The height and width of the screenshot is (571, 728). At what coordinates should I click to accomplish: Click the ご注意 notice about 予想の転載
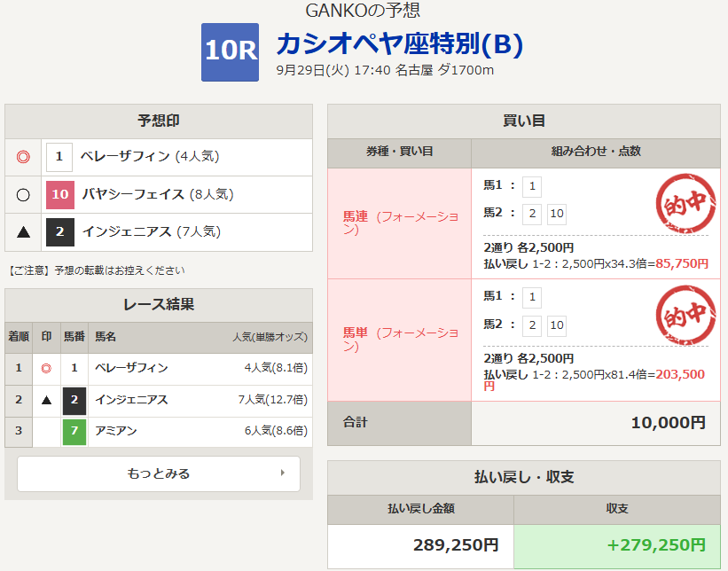pyautogui.click(x=96, y=270)
